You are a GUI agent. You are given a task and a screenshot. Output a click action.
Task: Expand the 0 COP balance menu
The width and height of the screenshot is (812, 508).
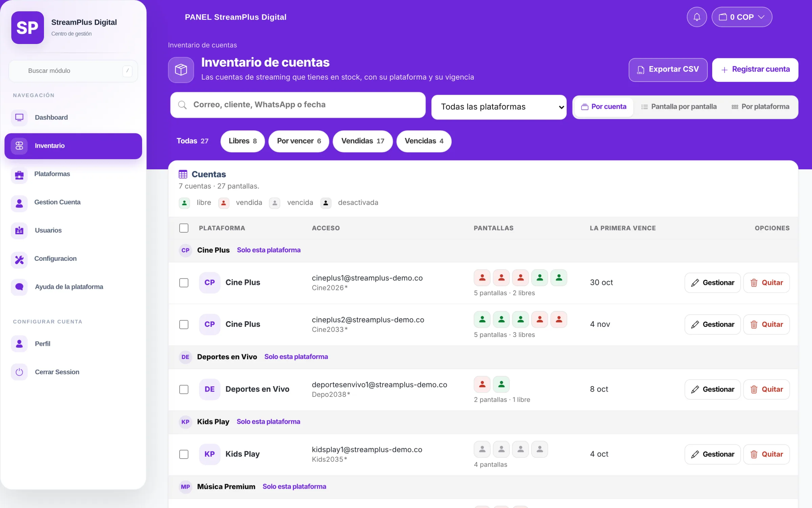tap(742, 17)
